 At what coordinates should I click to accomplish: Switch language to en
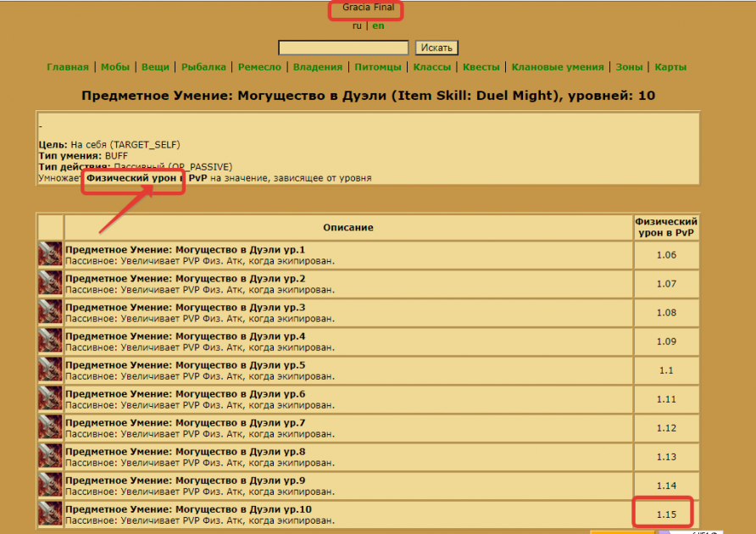coord(378,25)
